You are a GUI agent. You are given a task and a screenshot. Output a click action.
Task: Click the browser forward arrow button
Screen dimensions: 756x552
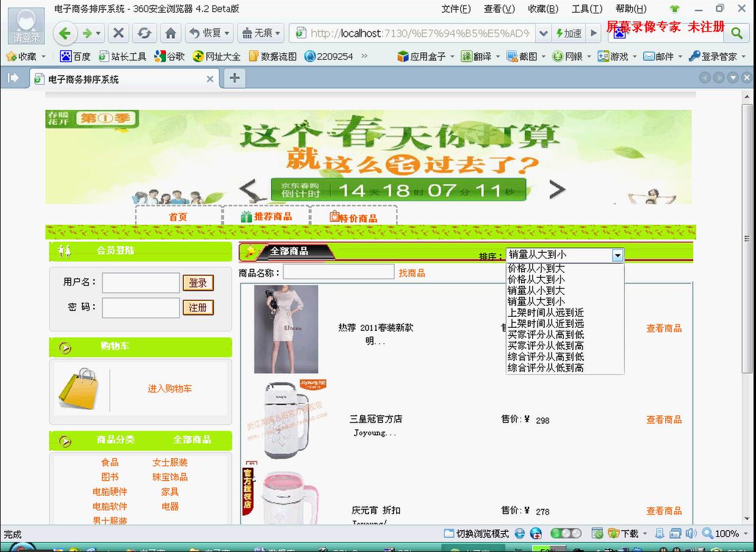coord(87,33)
